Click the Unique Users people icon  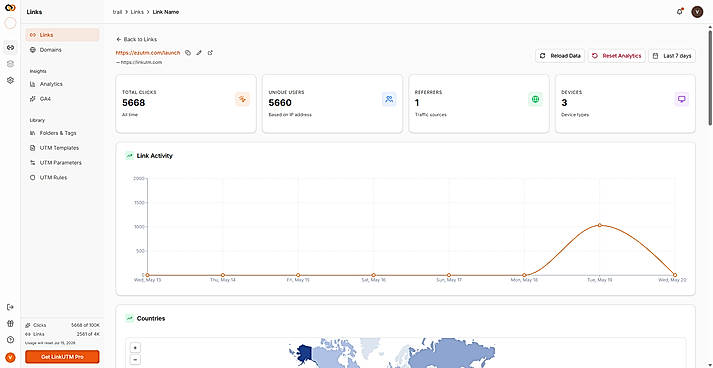coord(389,99)
